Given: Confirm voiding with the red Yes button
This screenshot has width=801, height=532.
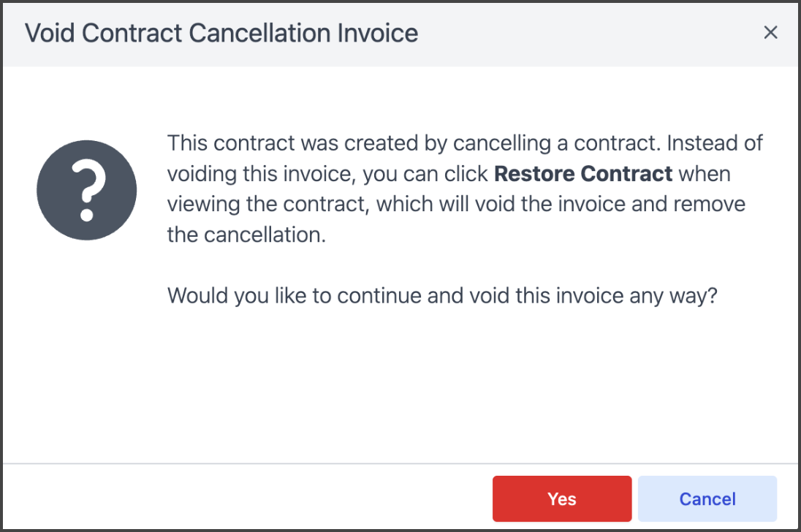Looking at the screenshot, I should 561,499.
